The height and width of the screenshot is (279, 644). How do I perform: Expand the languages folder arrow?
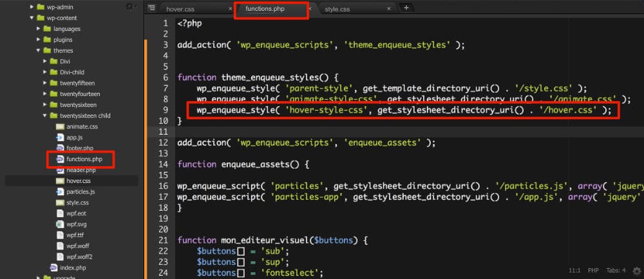click(x=39, y=29)
